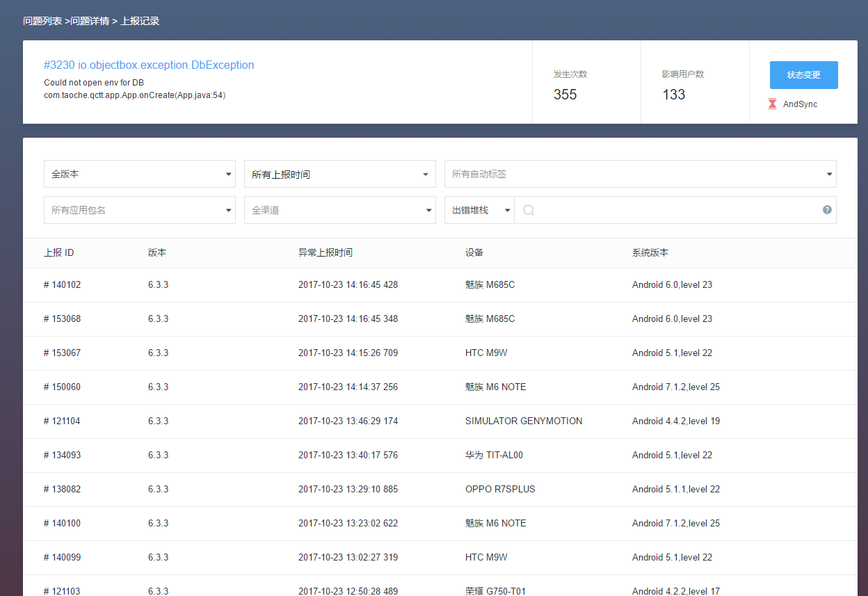The height and width of the screenshot is (596, 868).
Task: Expand the 所有上报时间 time filter
Action: tap(340, 174)
